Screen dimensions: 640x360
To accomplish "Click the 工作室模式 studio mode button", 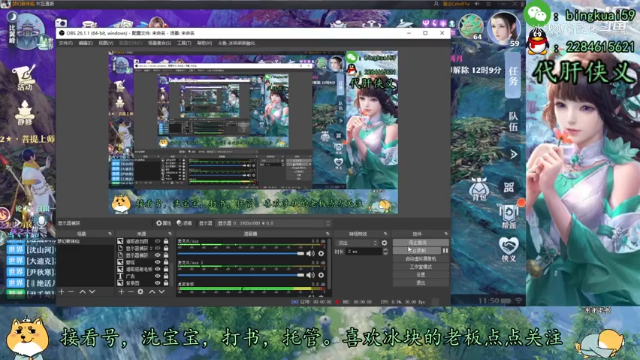I will [421, 267].
